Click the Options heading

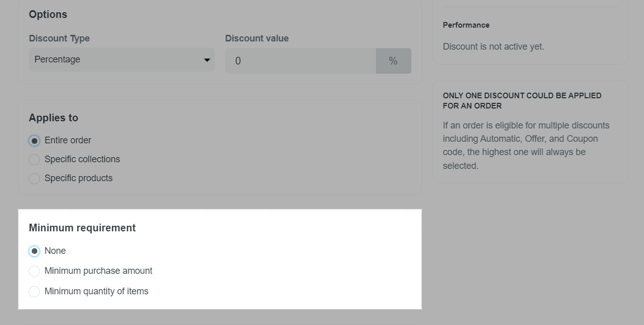pos(48,14)
